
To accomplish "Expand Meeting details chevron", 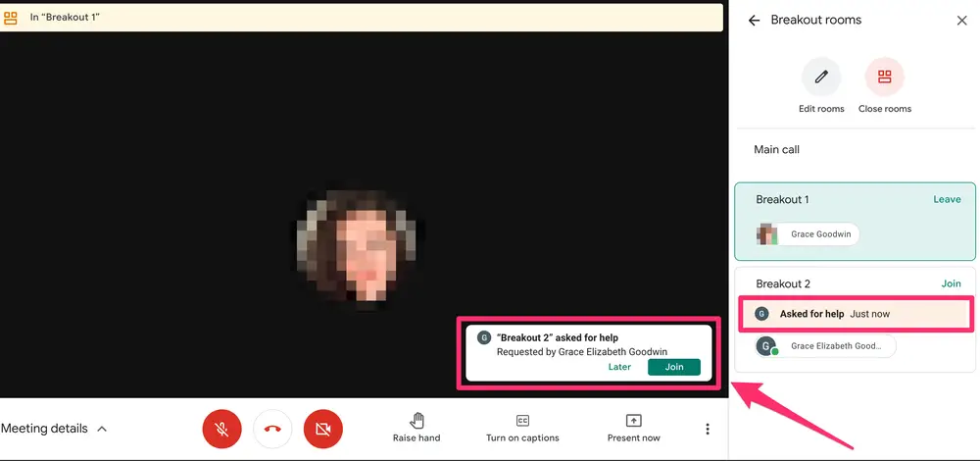I will point(102,429).
